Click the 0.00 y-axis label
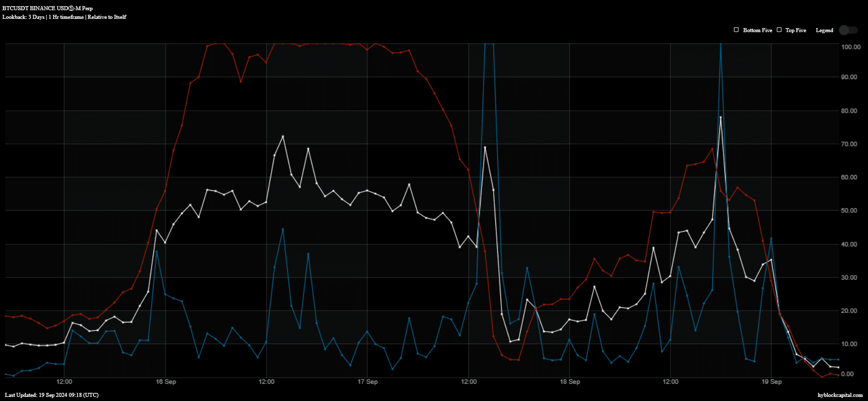This screenshot has height=401, width=868. (x=847, y=374)
